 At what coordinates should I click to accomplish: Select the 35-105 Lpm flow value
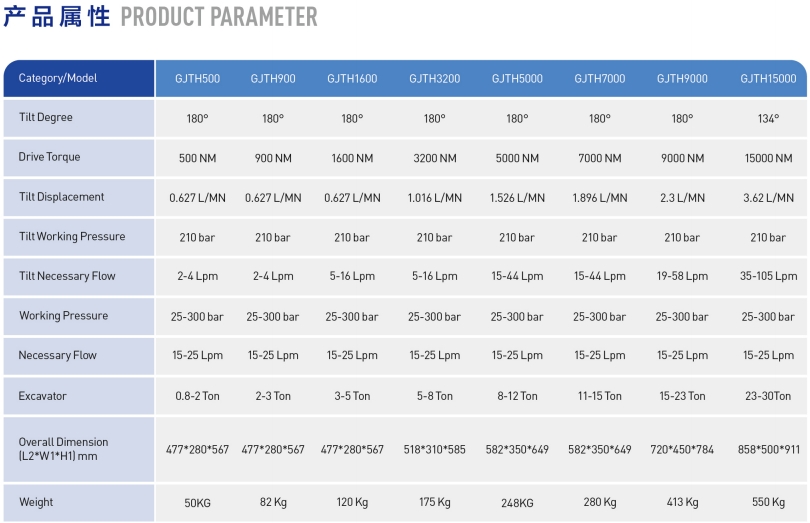coord(768,277)
